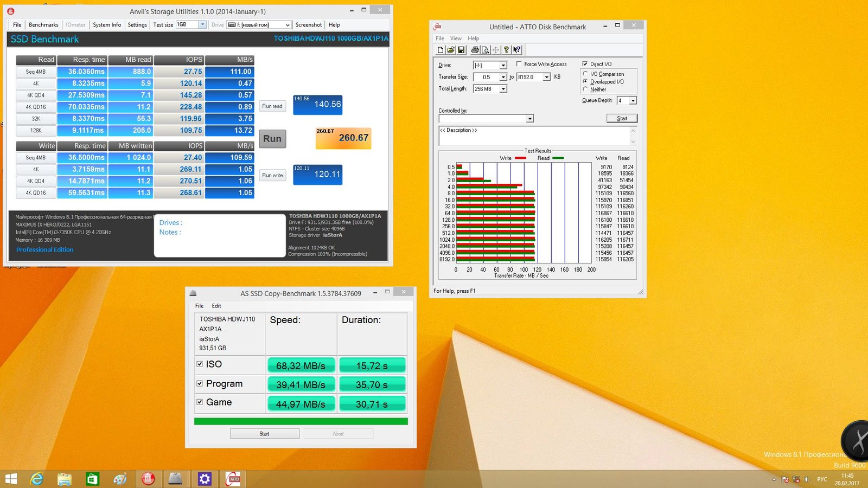868x488 pixels.
Task: Toggle the Direct I/O checkbox
Action: 585,64
